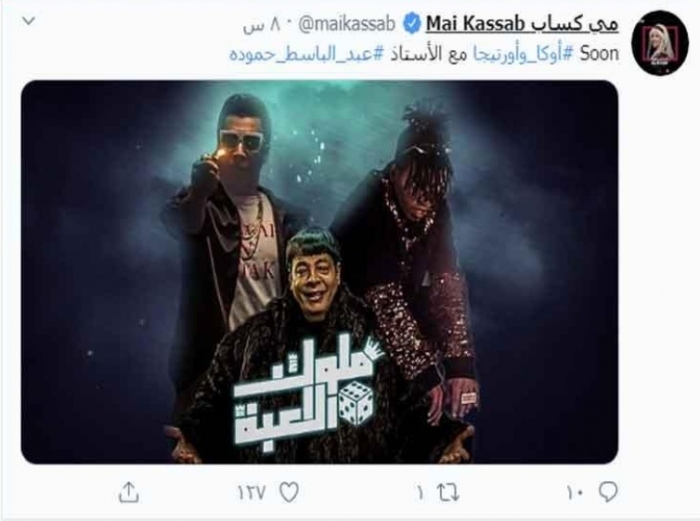Click the word Soon in the tweet text
700x521 pixels.
pos(599,54)
